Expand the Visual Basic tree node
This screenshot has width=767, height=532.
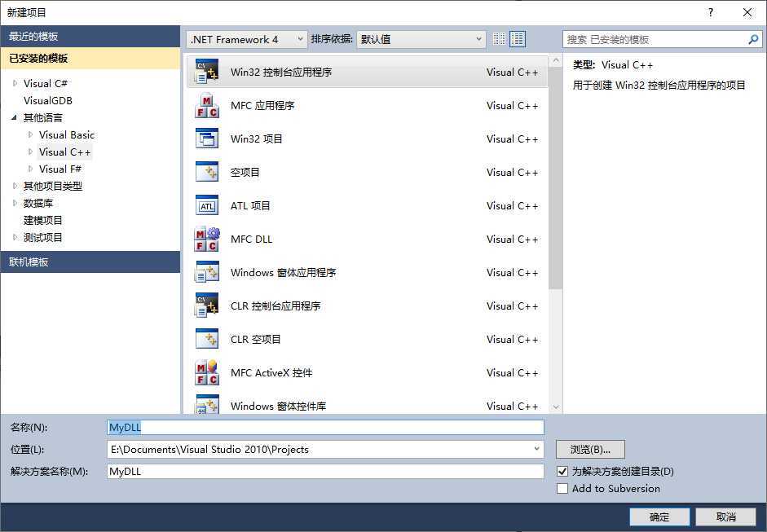(x=30, y=135)
